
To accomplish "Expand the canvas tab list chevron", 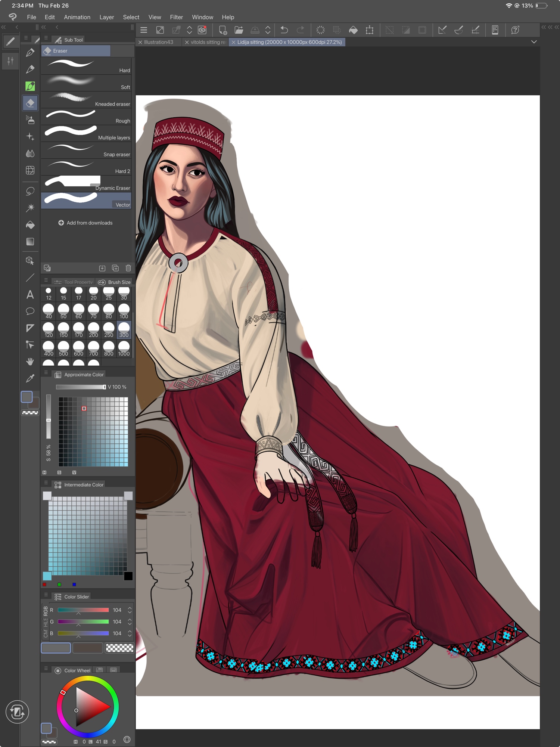I will (534, 42).
